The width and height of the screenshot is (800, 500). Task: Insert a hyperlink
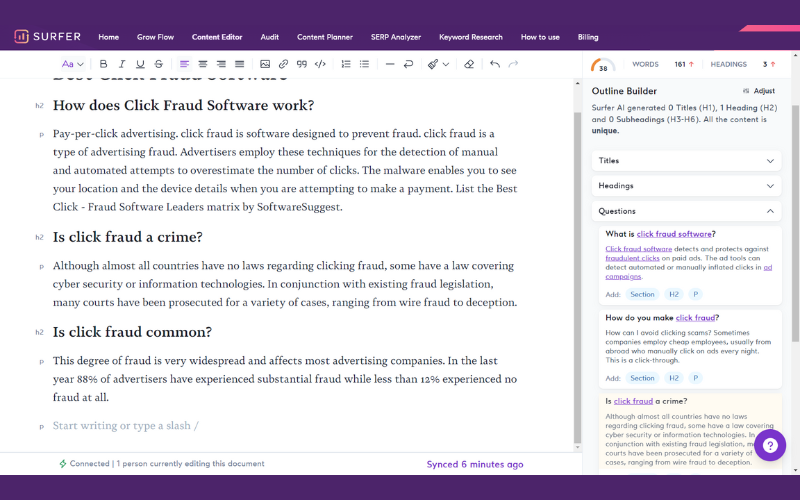pyautogui.click(x=283, y=64)
